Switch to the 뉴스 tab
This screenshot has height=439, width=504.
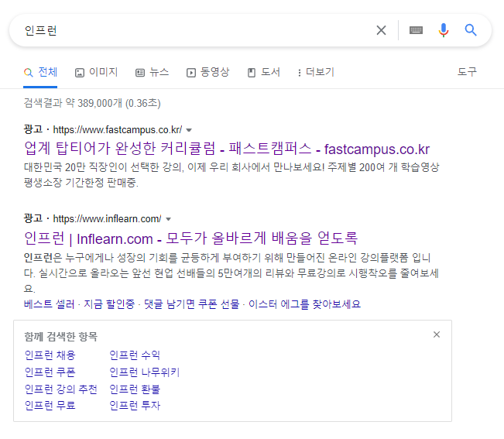(x=152, y=72)
